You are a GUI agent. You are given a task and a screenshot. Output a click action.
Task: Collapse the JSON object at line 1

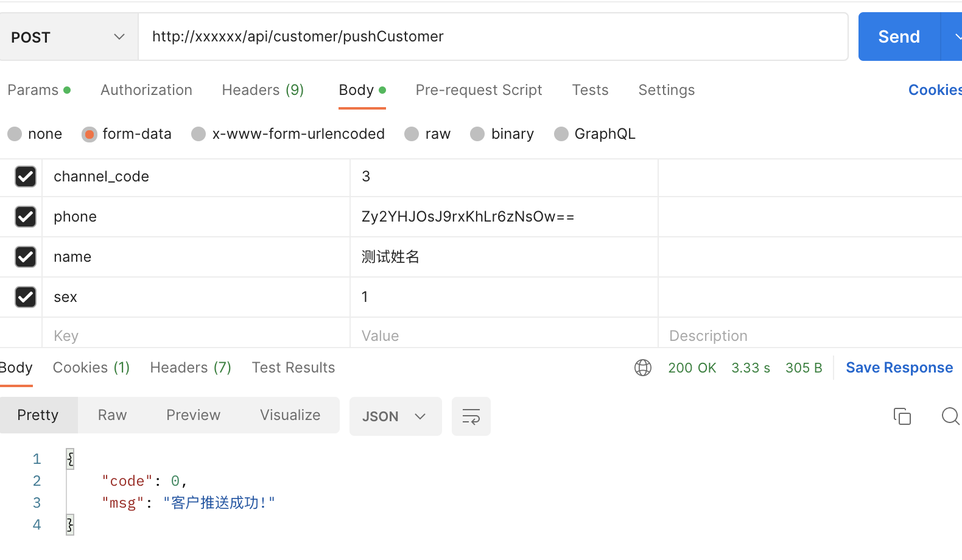point(70,458)
